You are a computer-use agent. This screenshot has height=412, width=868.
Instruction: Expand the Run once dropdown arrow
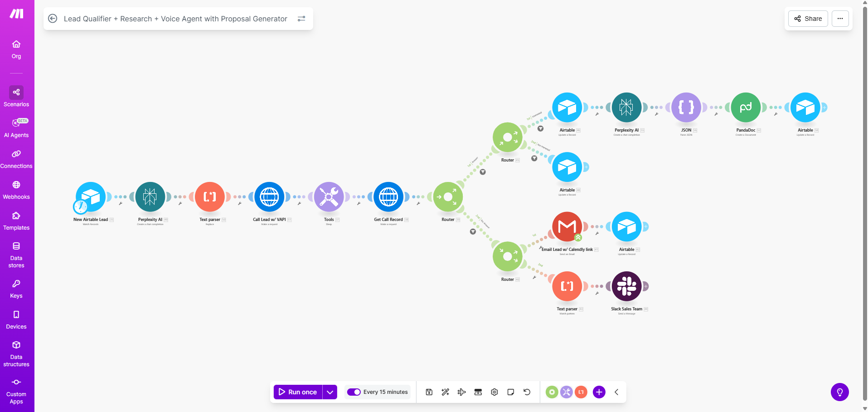[x=330, y=392]
